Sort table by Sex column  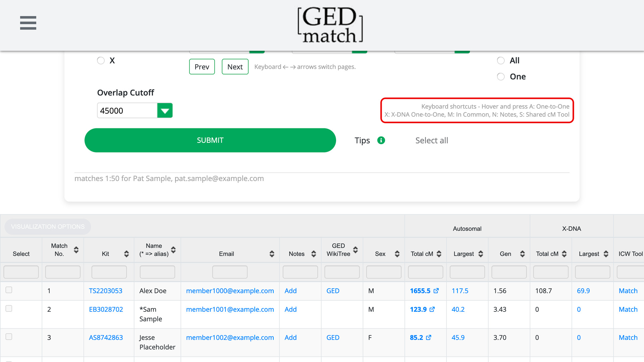coord(397,254)
